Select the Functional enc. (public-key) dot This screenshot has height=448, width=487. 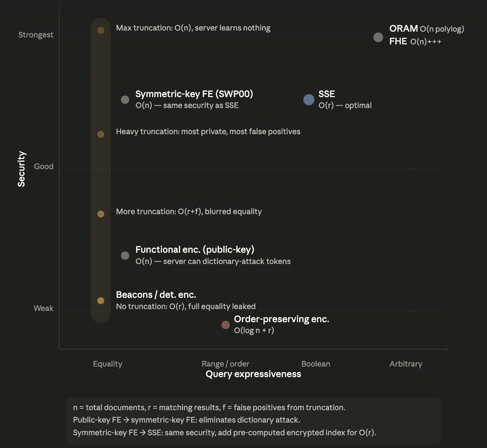(x=125, y=256)
